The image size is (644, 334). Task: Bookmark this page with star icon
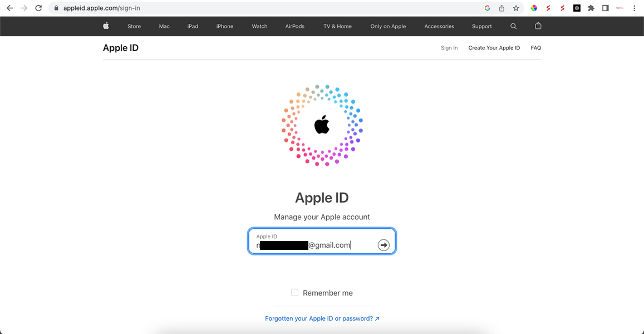(516, 8)
